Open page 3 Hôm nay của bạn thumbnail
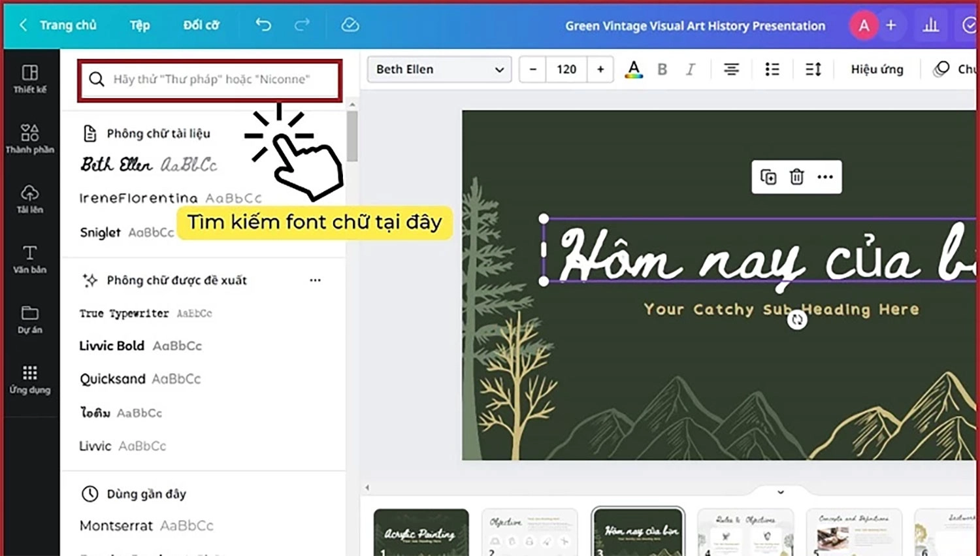The image size is (980, 556). 638,532
